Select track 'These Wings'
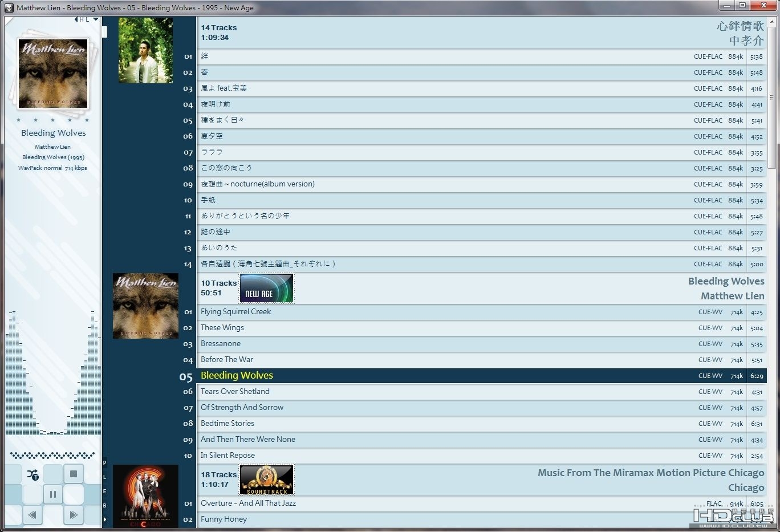This screenshot has width=780, height=532. pos(481,328)
